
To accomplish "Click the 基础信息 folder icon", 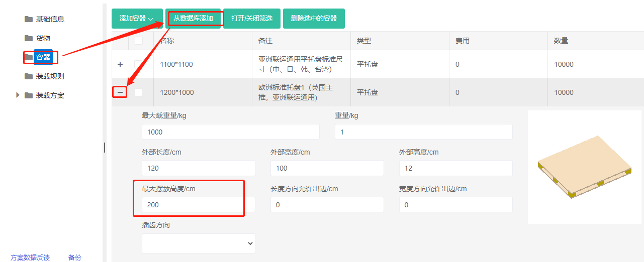I will [29, 19].
